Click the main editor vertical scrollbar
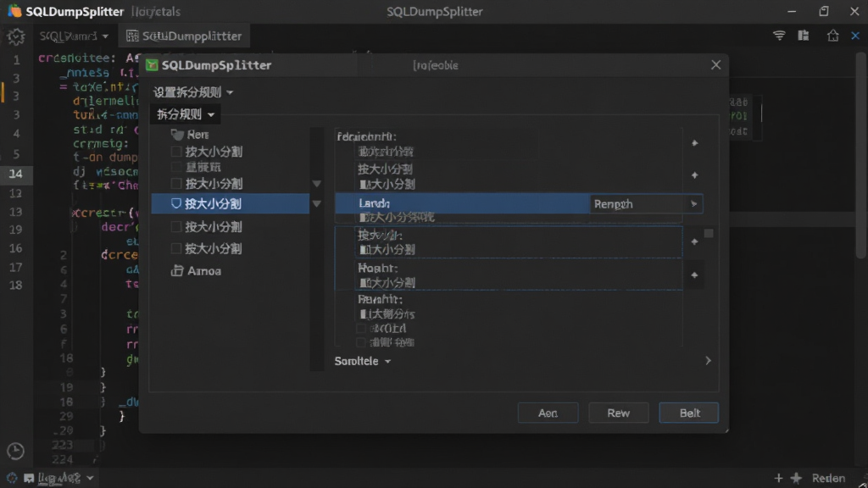The height and width of the screenshot is (488, 868). 861,155
